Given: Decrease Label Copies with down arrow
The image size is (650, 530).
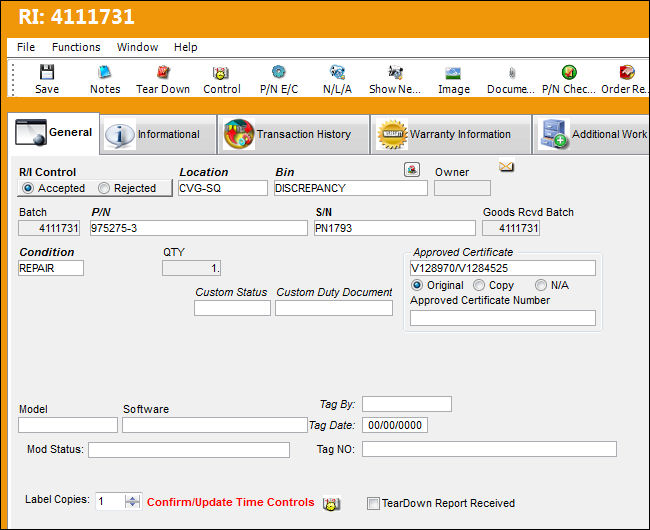Looking at the screenshot, I should point(132,505).
